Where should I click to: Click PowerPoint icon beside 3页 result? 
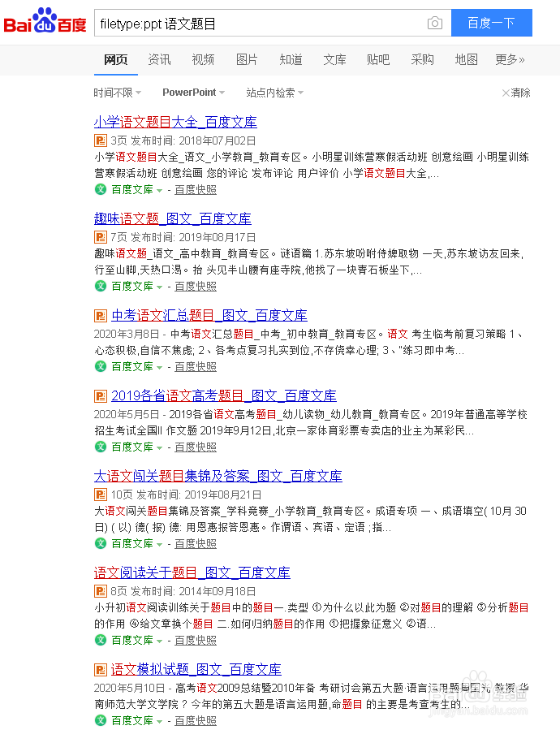[x=101, y=140]
